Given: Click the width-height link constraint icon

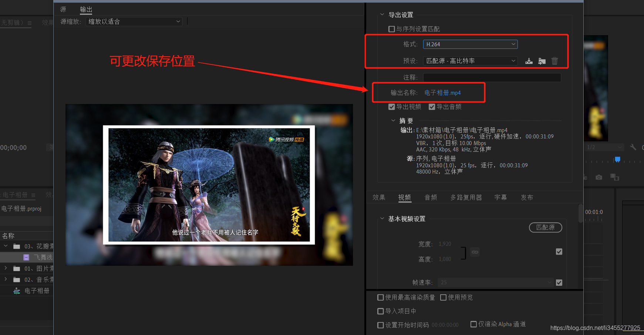Looking at the screenshot, I should 475,252.
